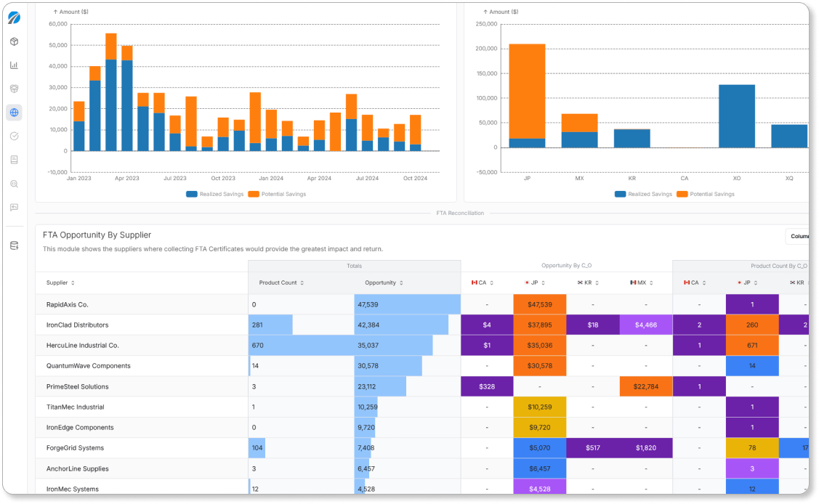Open the open-box icon in sidebar

click(14, 89)
